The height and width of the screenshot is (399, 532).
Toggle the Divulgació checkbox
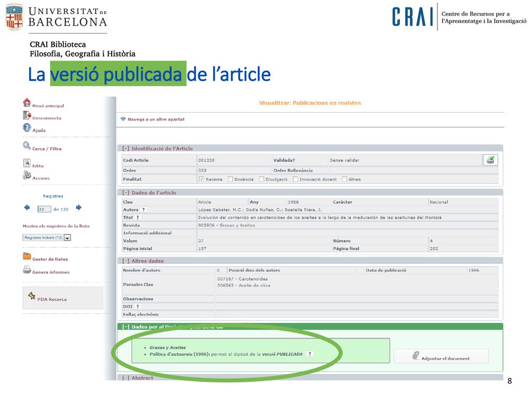pos(262,179)
